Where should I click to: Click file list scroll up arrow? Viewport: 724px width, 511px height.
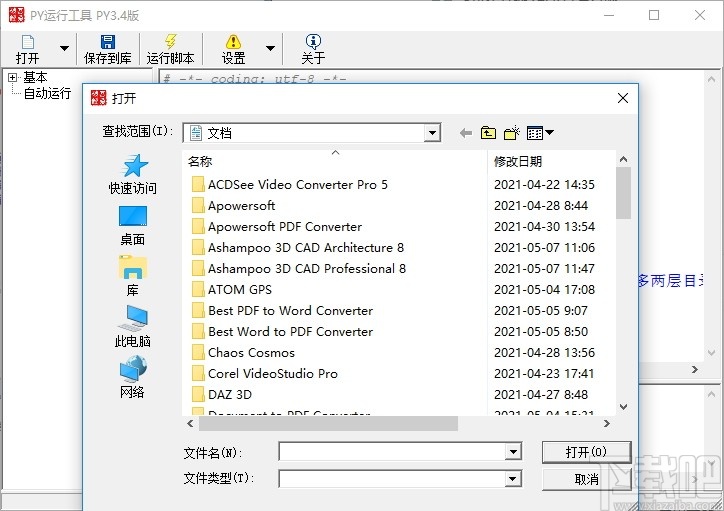623,159
